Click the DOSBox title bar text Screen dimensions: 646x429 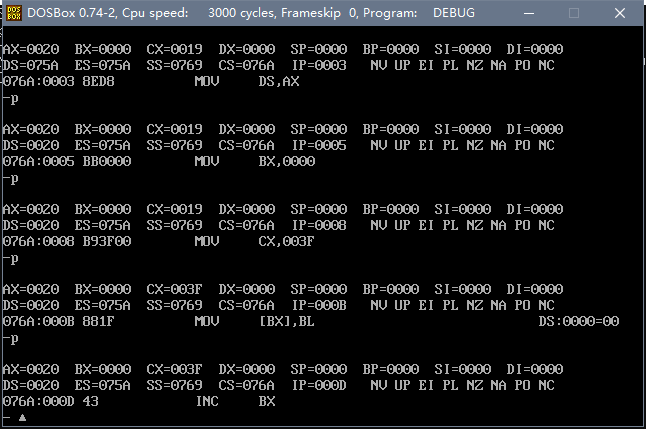251,13
